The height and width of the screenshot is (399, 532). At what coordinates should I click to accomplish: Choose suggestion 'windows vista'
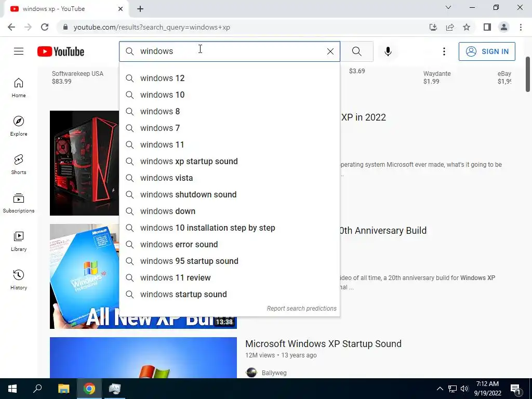point(230,178)
